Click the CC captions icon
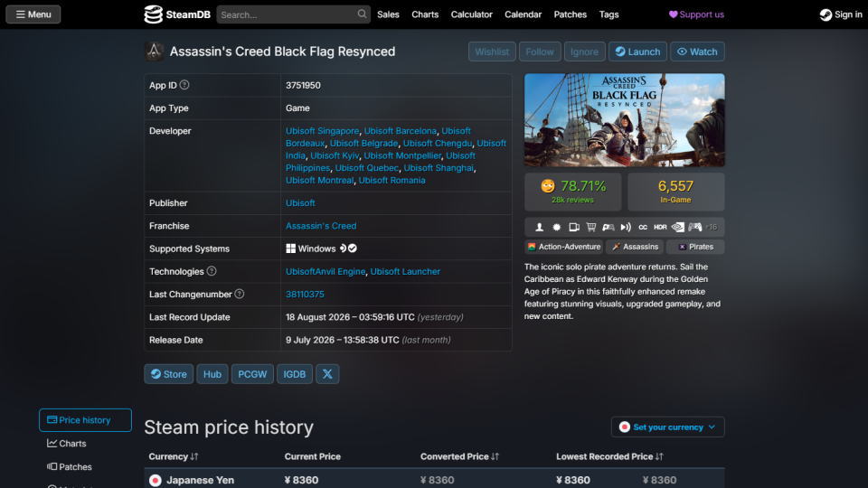The image size is (868, 488). pos(643,227)
